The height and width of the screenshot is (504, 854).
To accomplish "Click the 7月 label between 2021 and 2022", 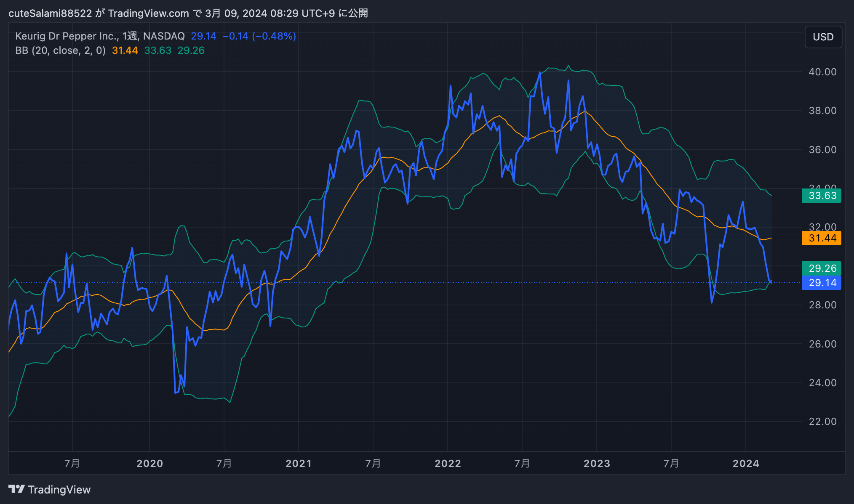I will [x=373, y=464].
